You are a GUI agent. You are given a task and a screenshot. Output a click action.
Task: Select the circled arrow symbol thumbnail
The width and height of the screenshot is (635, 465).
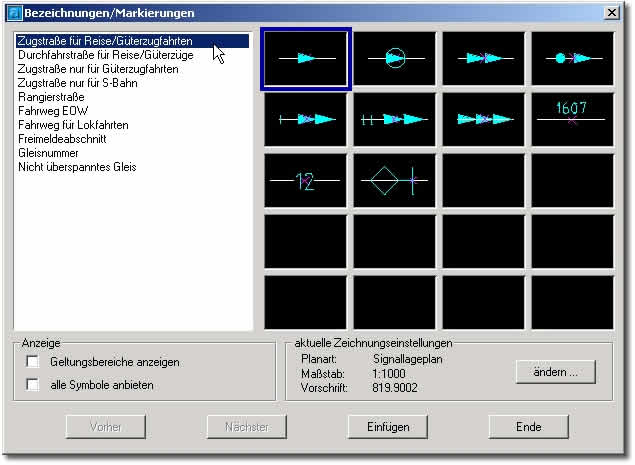[x=394, y=59]
